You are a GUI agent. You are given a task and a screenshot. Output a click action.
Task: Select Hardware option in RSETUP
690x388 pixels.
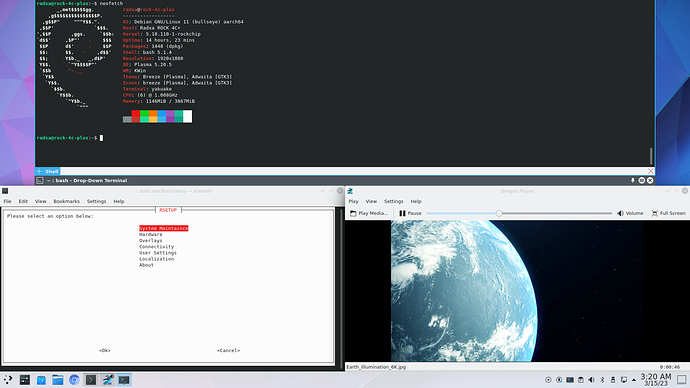pos(150,234)
